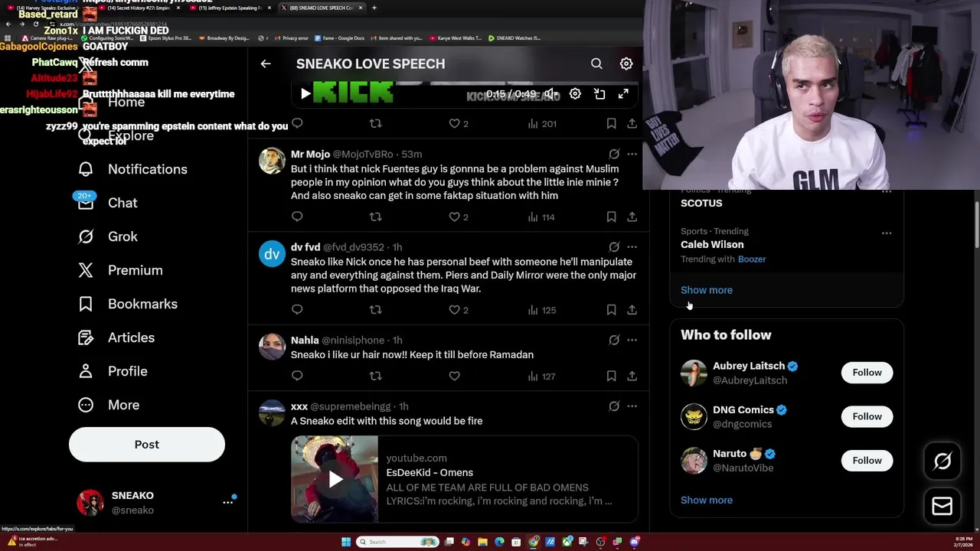This screenshot has height=551, width=980.
Task: Like Nahla's hair post
Action: 454,376
